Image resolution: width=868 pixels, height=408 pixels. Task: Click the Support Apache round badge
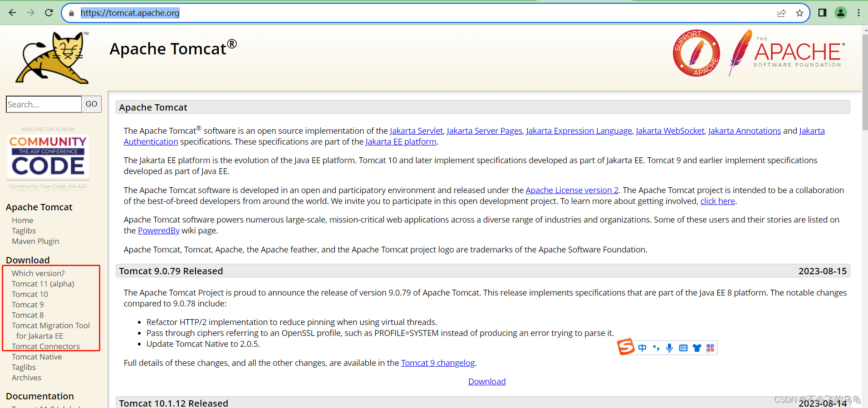pos(696,53)
